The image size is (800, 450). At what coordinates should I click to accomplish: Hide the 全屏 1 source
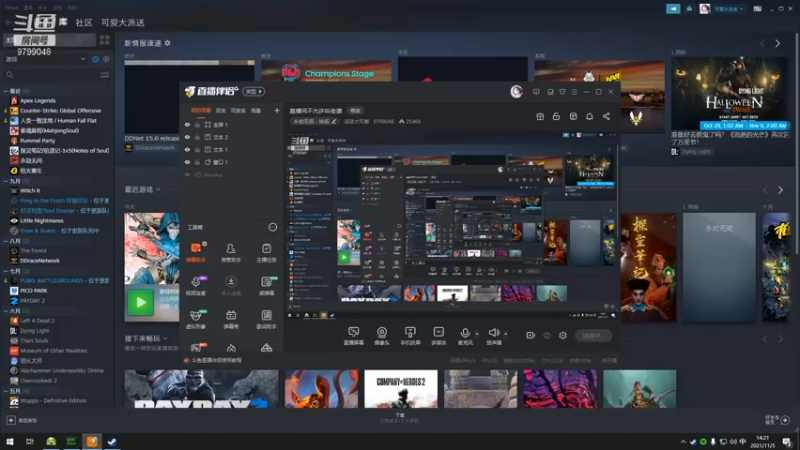click(x=187, y=124)
